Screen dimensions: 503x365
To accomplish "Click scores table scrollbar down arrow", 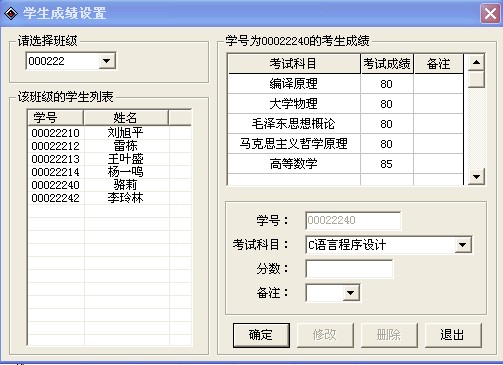I will coord(476,176).
